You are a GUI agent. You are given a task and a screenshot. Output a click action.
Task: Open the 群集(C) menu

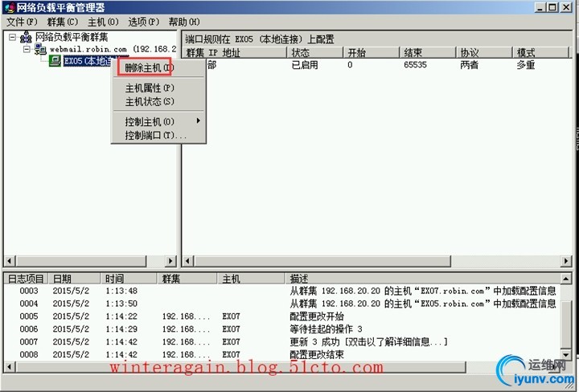tap(63, 22)
